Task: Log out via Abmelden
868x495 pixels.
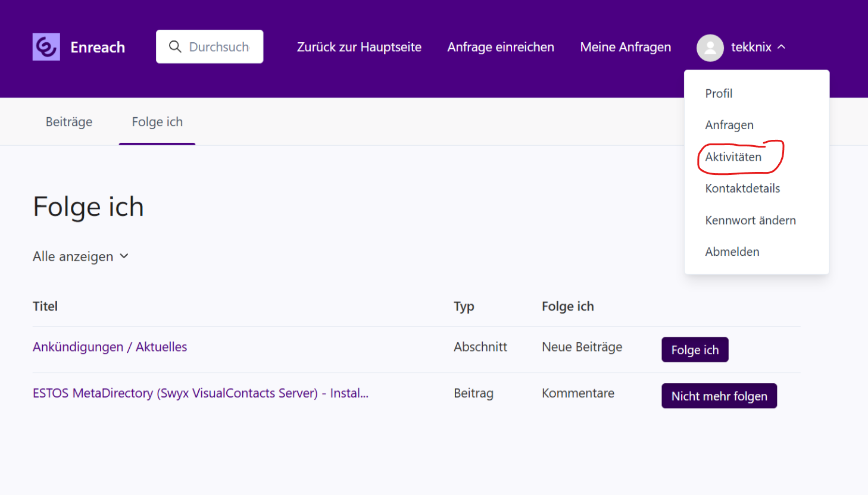Action: 732,252
